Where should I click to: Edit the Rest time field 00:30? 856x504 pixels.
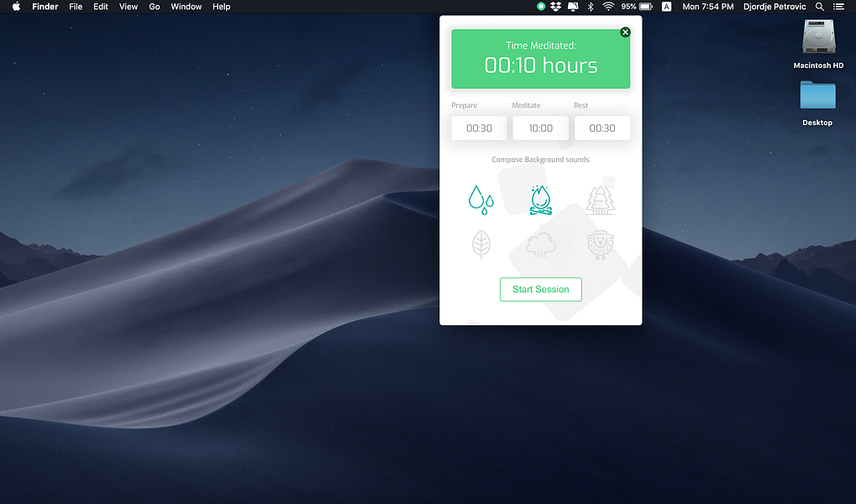602,129
